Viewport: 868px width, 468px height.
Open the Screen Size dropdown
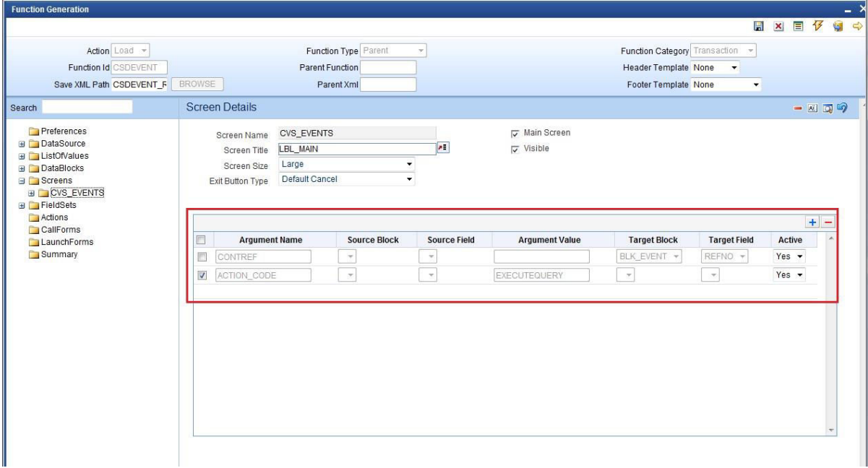[x=347, y=165]
